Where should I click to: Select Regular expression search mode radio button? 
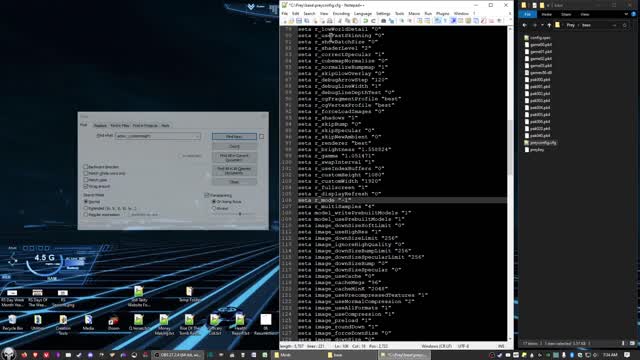pos(86,215)
